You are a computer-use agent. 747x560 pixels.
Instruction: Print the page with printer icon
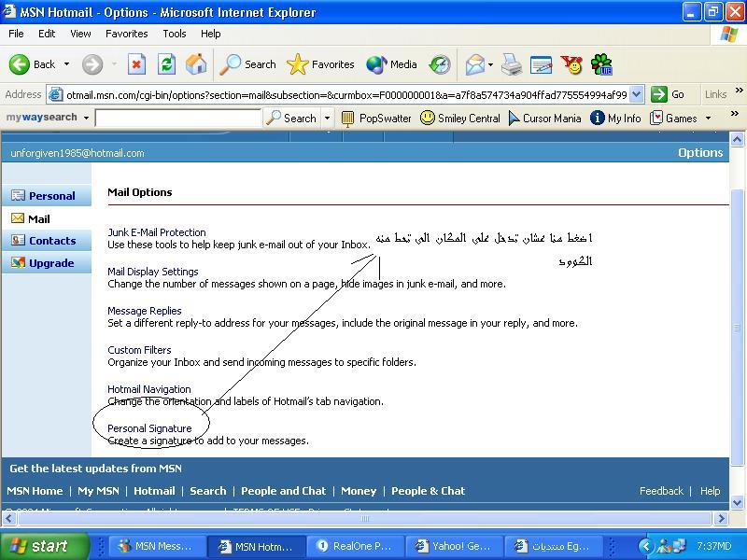click(x=512, y=64)
